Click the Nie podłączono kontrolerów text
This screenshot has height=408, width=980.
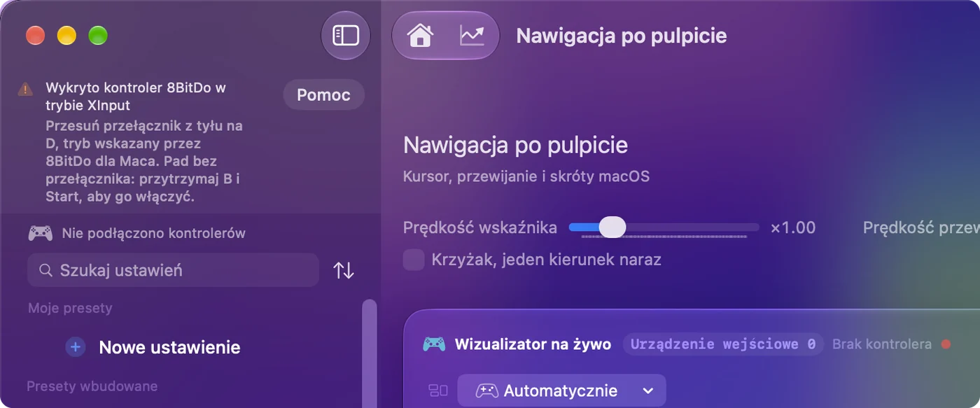click(x=153, y=233)
